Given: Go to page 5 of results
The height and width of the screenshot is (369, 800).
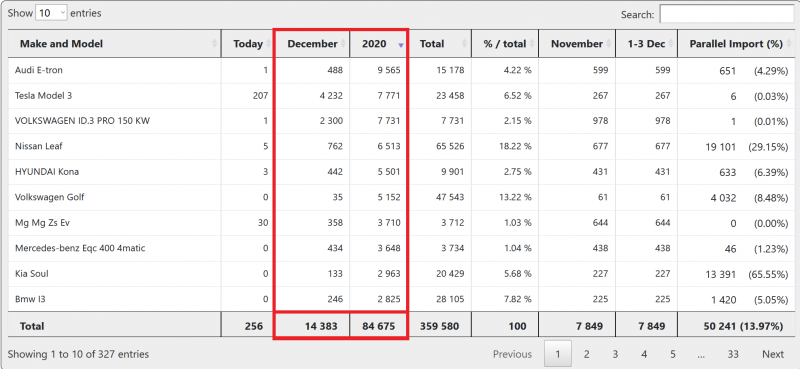Looking at the screenshot, I should coord(673,354).
